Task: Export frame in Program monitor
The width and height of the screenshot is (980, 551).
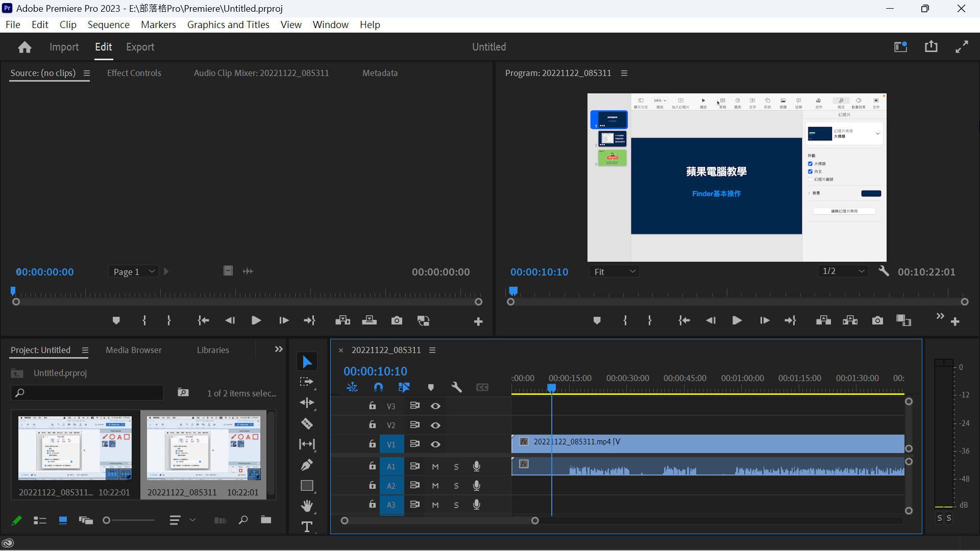Action: (877, 320)
